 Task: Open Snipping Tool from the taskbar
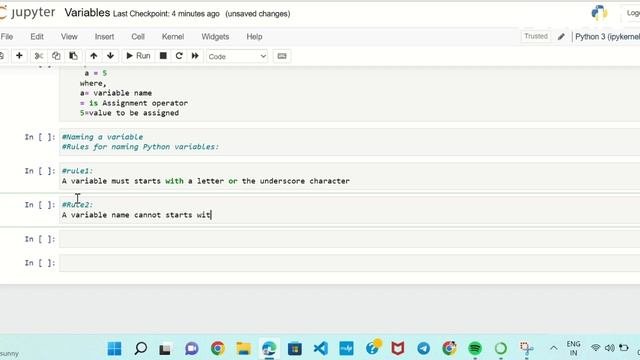(526, 349)
